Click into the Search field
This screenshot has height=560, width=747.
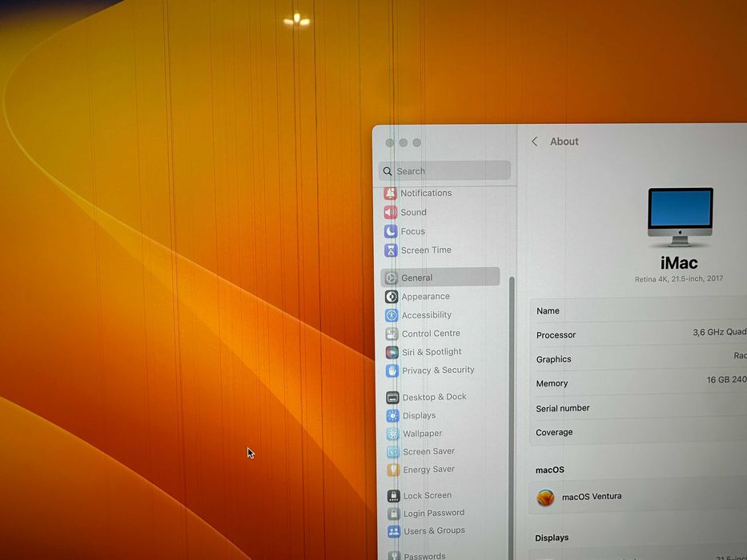pos(445,170)
